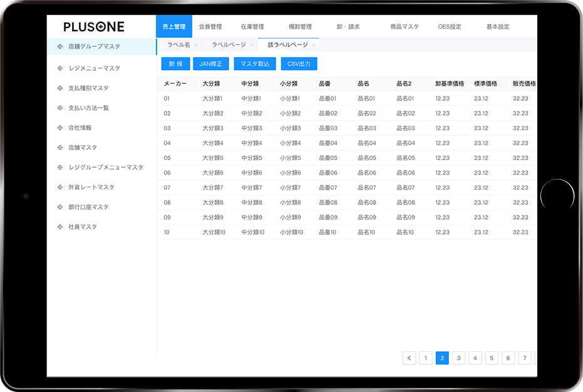
Task: Open the 在庫管理 top menu
Action: coord(252,27)
